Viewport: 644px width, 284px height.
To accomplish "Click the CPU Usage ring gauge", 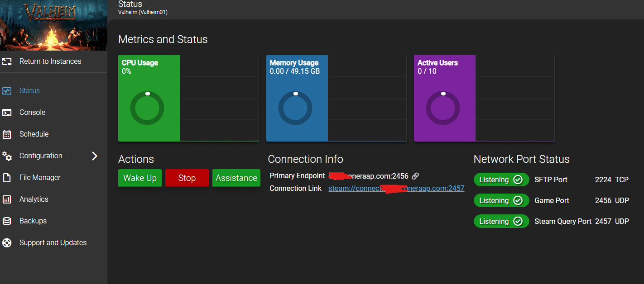I will [x=147, y=109].
